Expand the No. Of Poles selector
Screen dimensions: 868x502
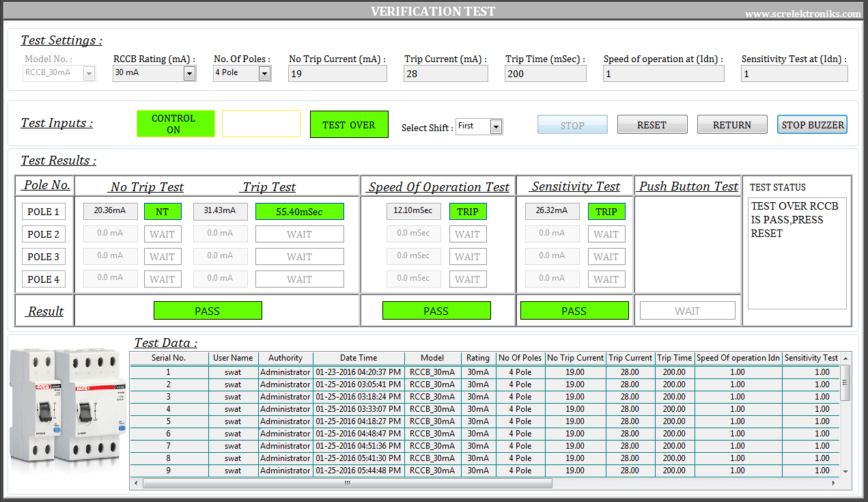pyautogui.click(x=264, y=73)
